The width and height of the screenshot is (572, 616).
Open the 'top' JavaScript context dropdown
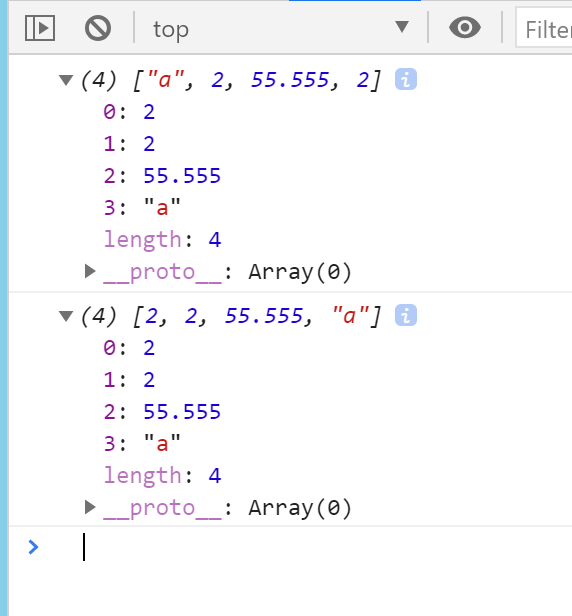tap(281, 28)
